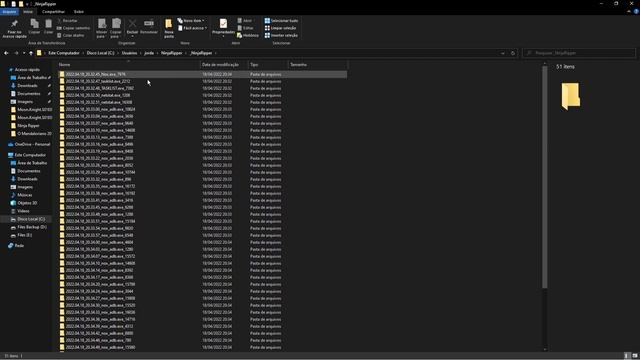Select the folder ending netstat.exe_1208
This screenshot has width=640, height=360.
point(202,95)
